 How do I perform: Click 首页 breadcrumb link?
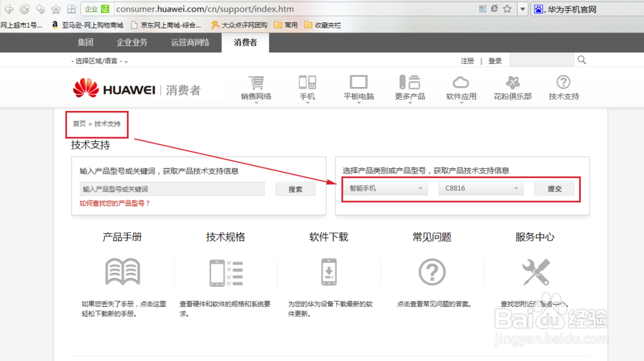(x=79, y=124)
